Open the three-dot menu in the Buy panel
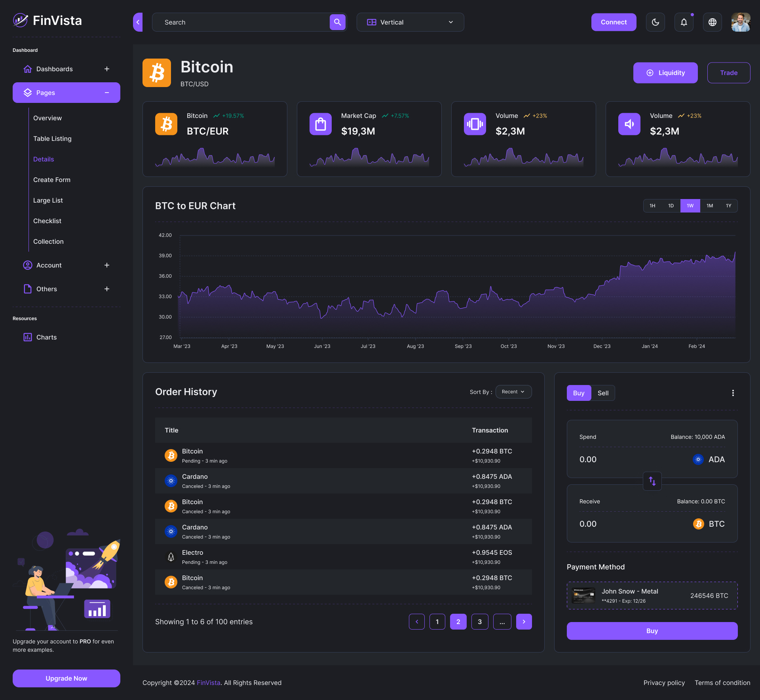The width and height of the screenshot is (760, 700). click(733, 393)
